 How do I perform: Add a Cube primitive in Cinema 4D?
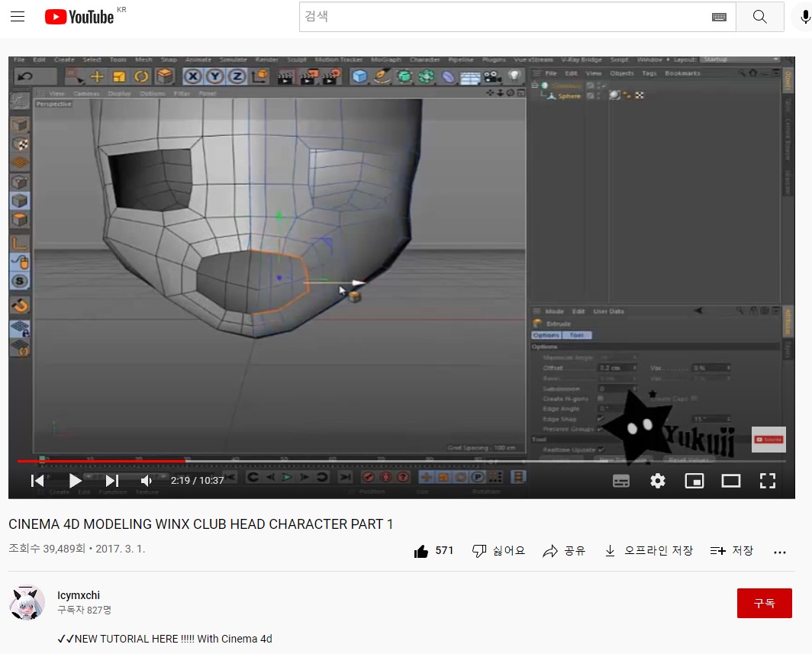(359, 76)
